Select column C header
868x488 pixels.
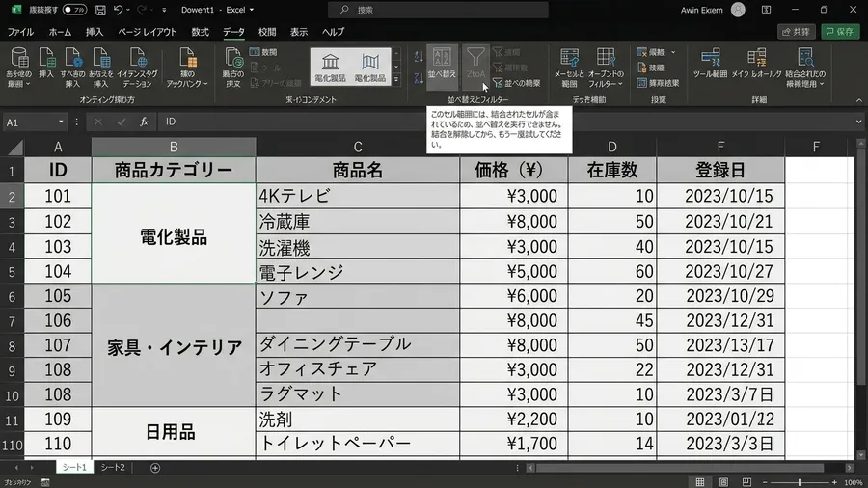coord(358,147)
